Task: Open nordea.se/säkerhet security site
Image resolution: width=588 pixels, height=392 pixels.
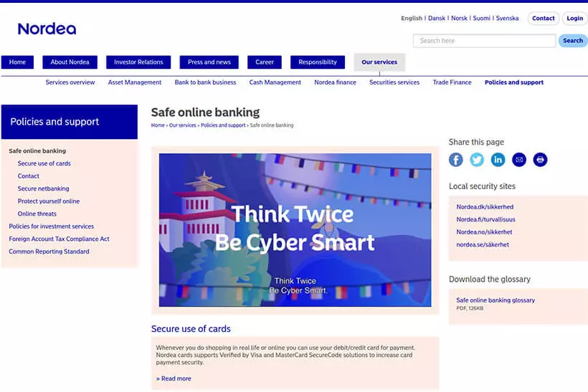Action: pos(483,244)
